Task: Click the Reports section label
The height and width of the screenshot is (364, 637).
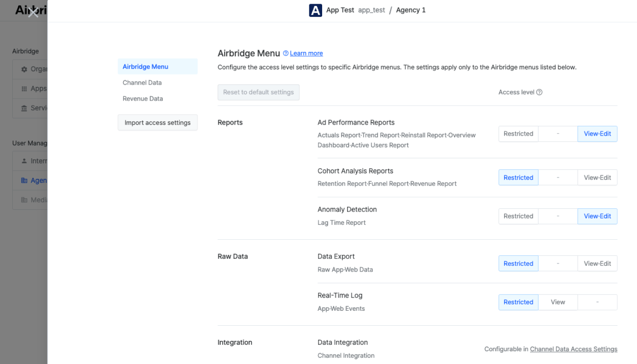Action: 230,122
